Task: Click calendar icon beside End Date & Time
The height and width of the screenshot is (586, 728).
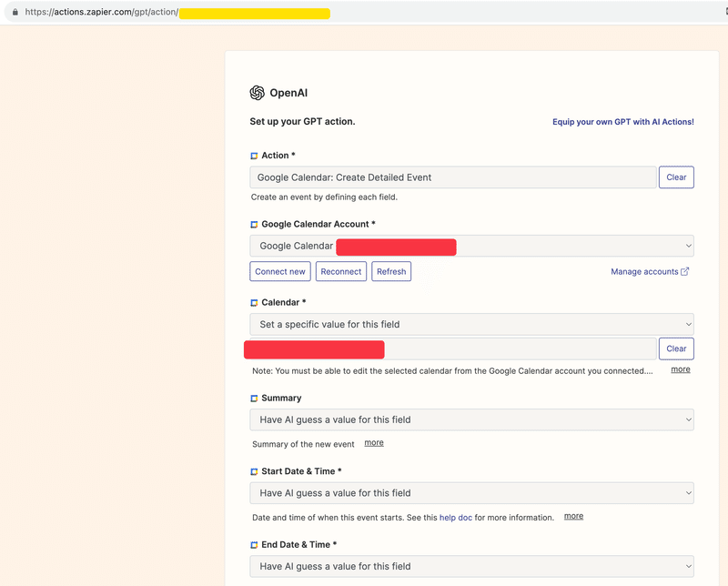Action: 254,545
